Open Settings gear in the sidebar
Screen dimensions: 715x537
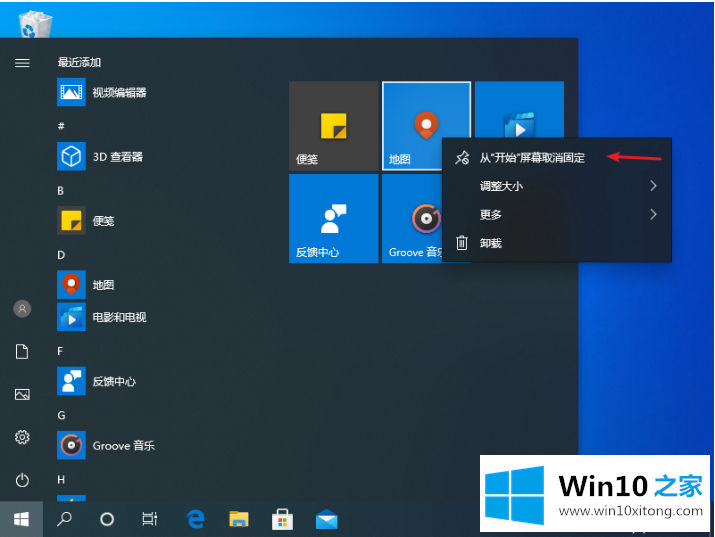pos(22,437)
